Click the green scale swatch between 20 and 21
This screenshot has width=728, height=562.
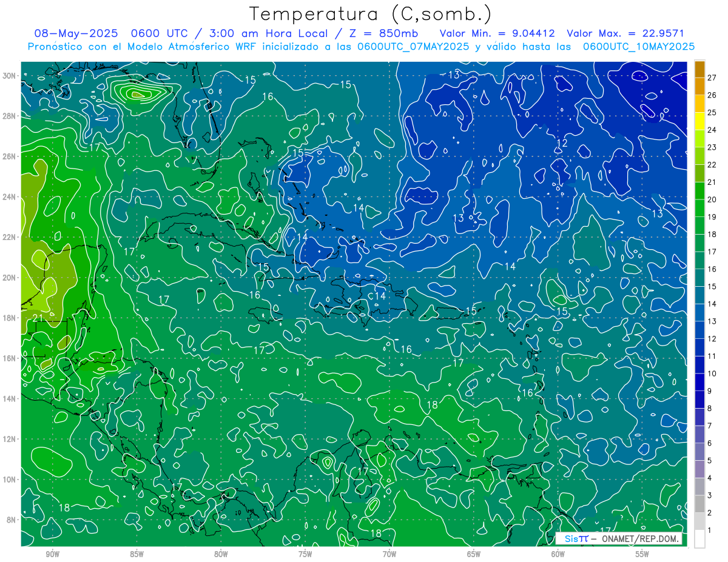click(x=699, y=190)
